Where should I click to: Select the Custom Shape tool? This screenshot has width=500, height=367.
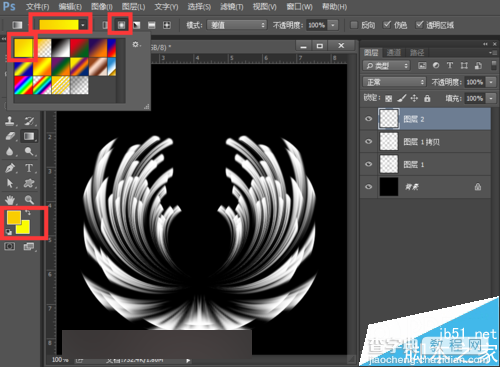(x=29, y=183)
